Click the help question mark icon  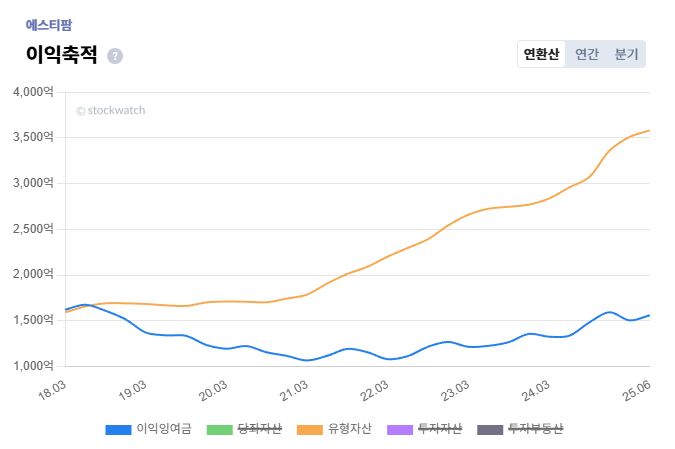pyautogui.click(x=115, y=56)
